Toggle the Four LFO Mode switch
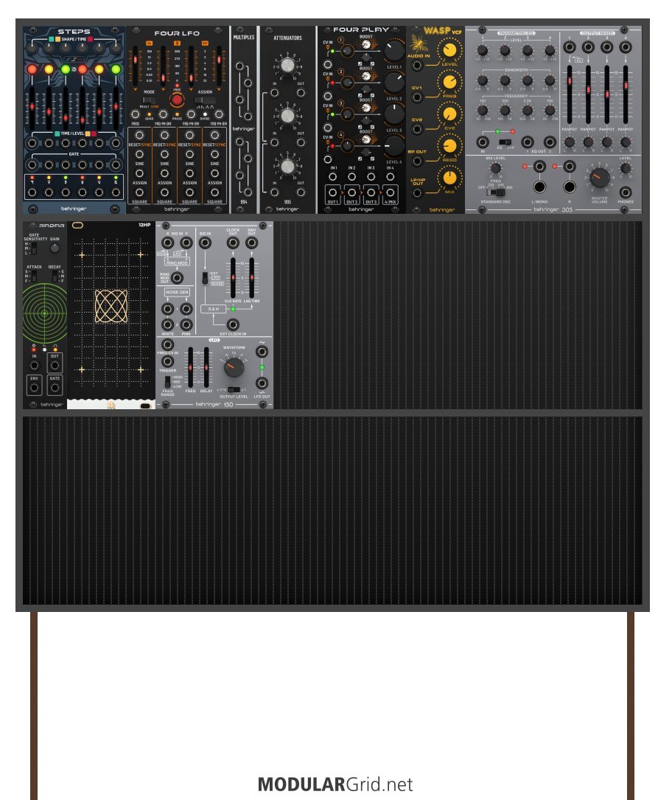The width and height of the screenshot is (672, 800). [148, 100]
